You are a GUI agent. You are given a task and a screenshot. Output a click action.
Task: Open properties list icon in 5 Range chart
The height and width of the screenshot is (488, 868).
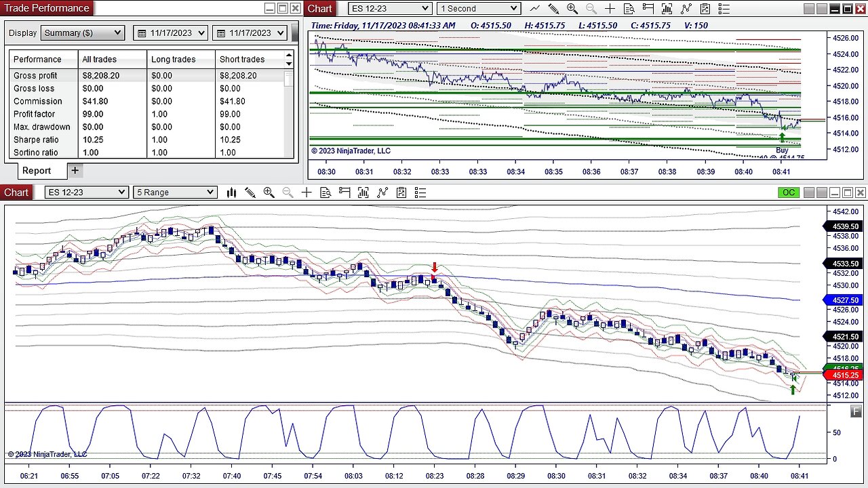[x=420, y=192]
